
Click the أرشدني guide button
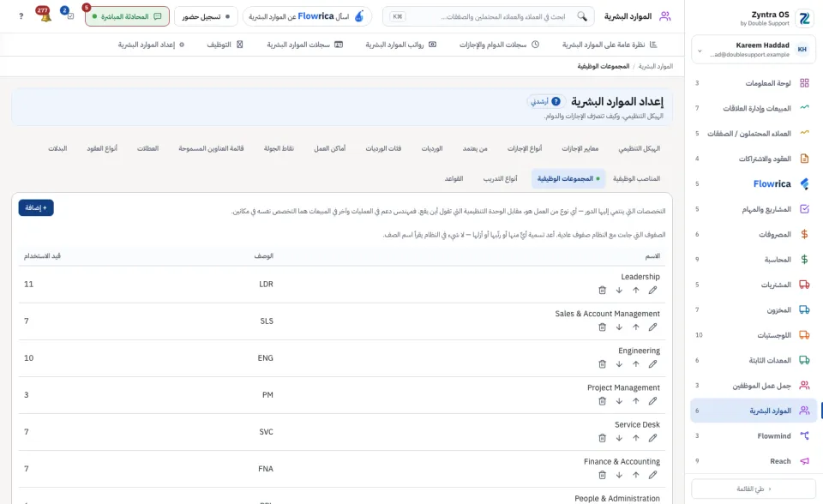(x=546, y=101)
